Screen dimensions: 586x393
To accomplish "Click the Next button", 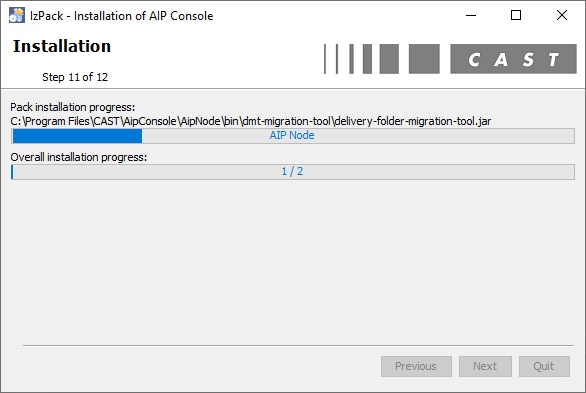I will click(485, 366).
